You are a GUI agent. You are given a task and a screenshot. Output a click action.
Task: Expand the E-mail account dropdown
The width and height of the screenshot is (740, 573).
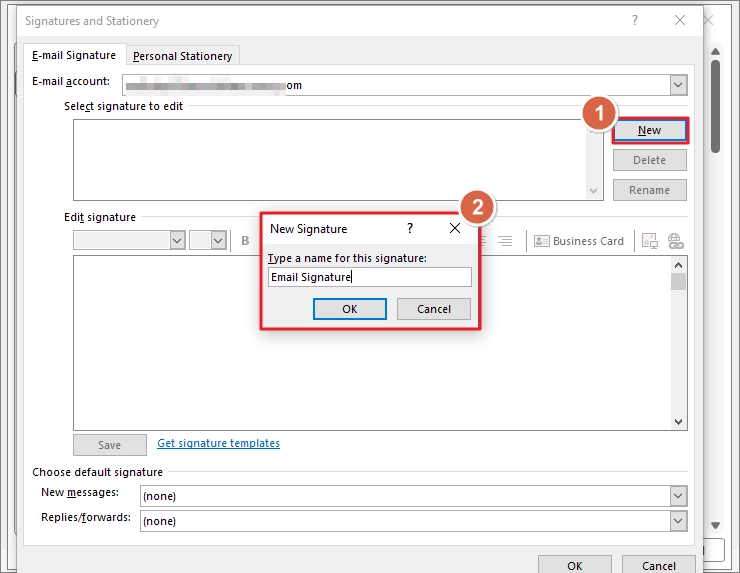[678, 85]
